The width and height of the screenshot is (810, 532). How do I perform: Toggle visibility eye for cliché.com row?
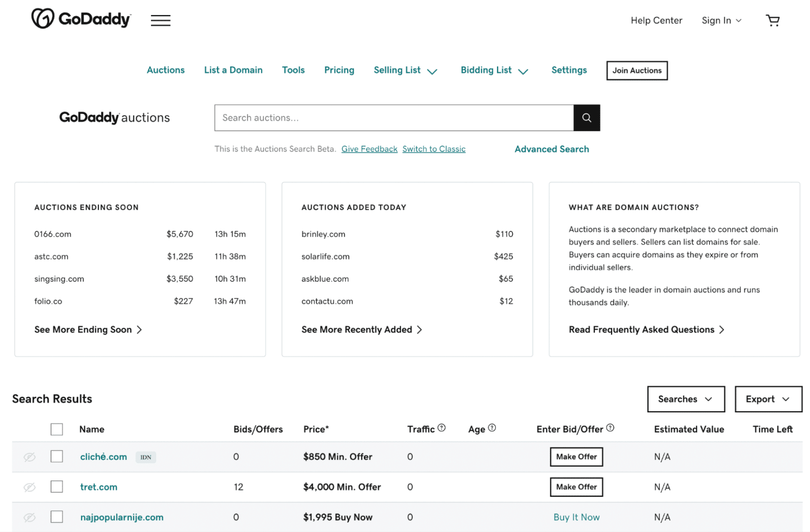pos(29,457)
